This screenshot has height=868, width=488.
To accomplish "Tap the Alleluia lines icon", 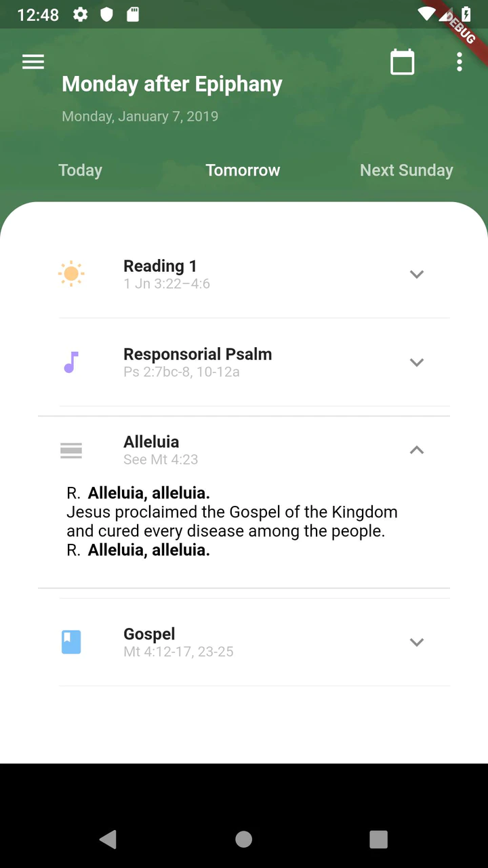I will pos(71,450).
